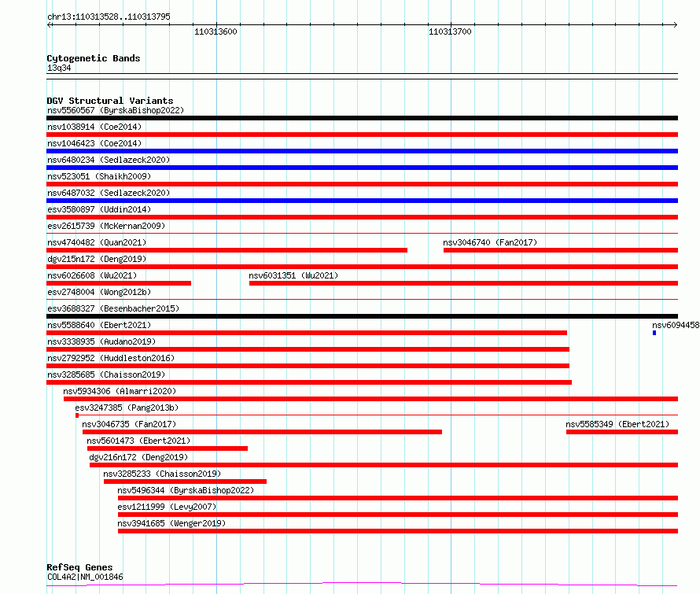Click the red bar of nsv3285233

click(x=185, y=481)
